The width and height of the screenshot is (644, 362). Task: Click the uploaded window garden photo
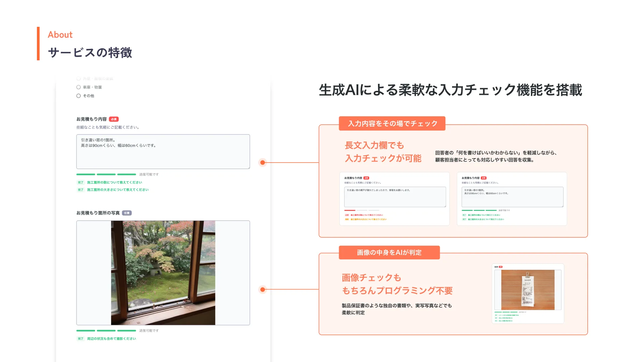pyautogui.click(x=163, y=273)
